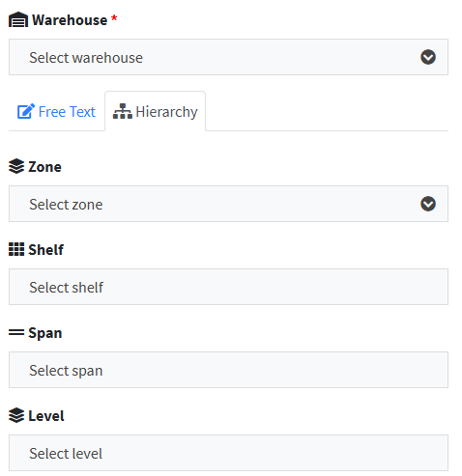Click the Warehouse field label

[70, 20]
